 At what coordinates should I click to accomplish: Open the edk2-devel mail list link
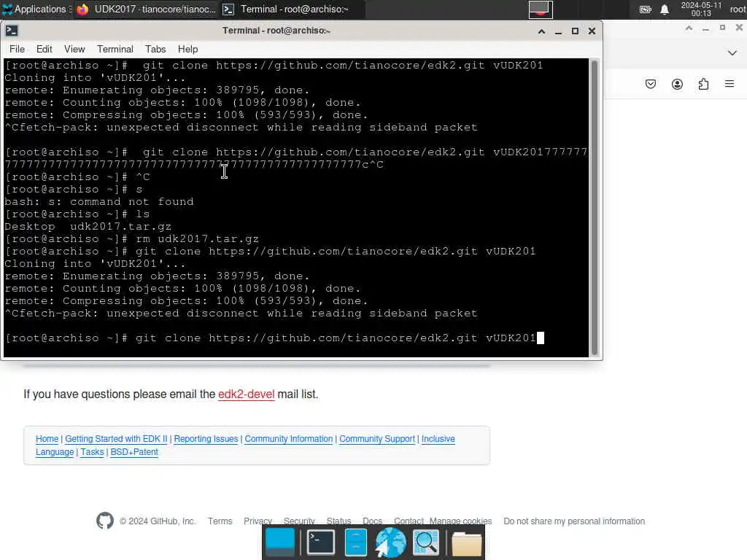click(x=247, y=394)
